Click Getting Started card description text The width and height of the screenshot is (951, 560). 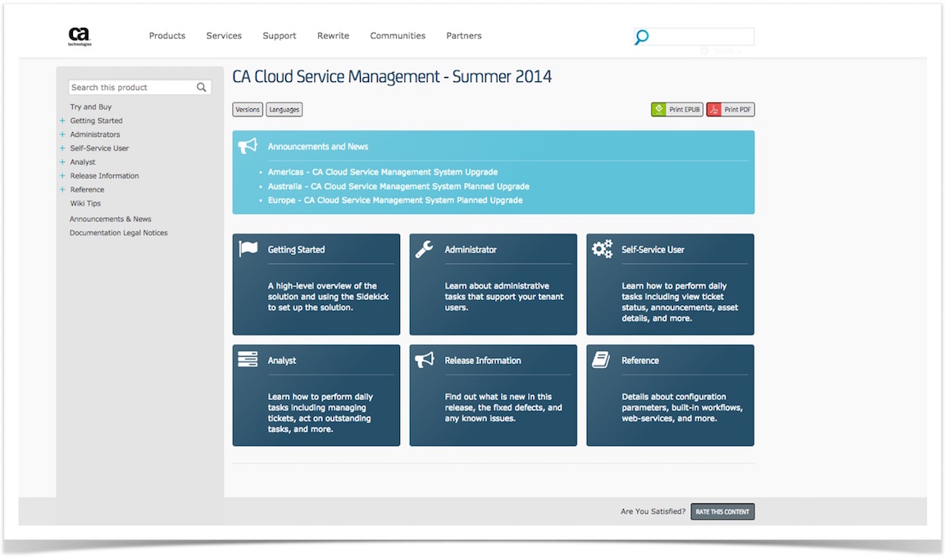328,297
